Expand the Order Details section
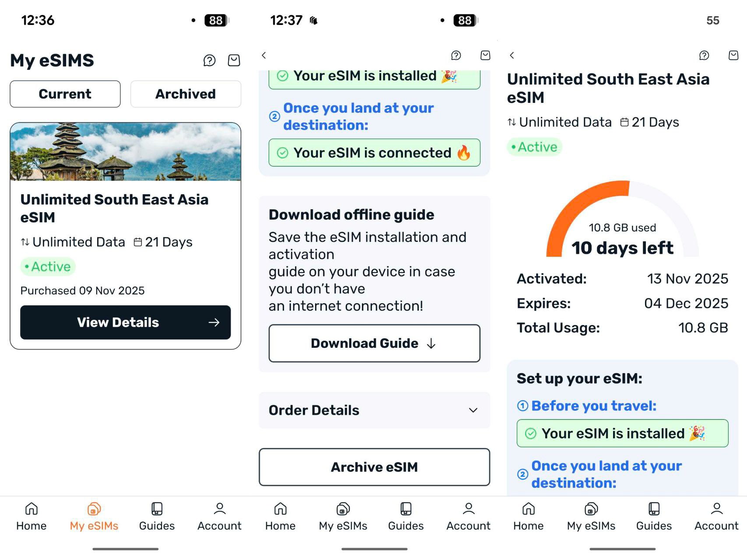 pos(314,410)
